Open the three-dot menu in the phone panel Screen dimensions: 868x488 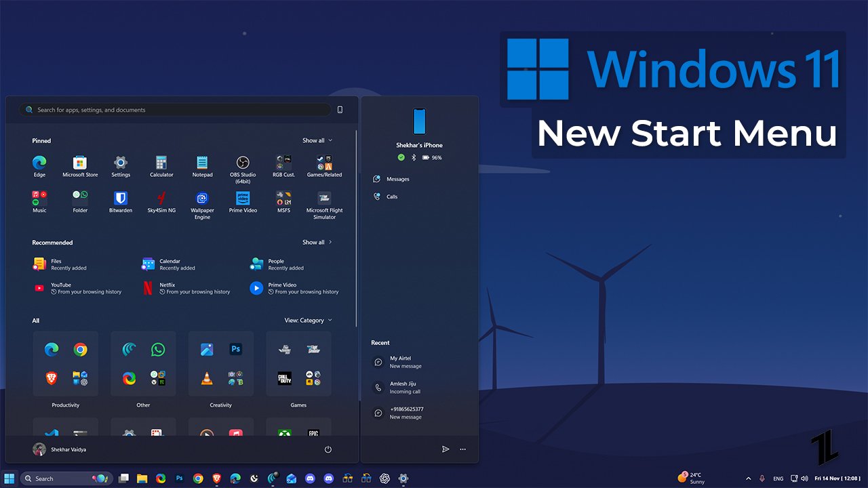tap(462, 449)
